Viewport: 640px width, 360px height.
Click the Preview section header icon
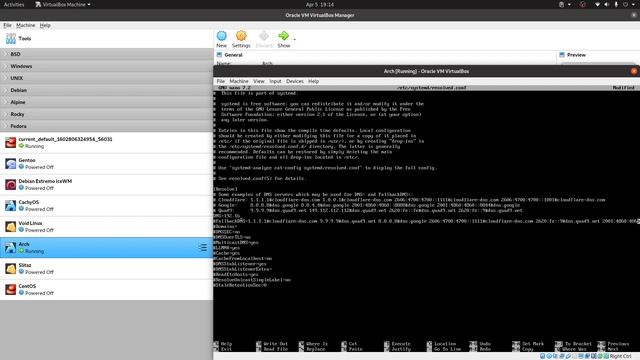point(562,55)
